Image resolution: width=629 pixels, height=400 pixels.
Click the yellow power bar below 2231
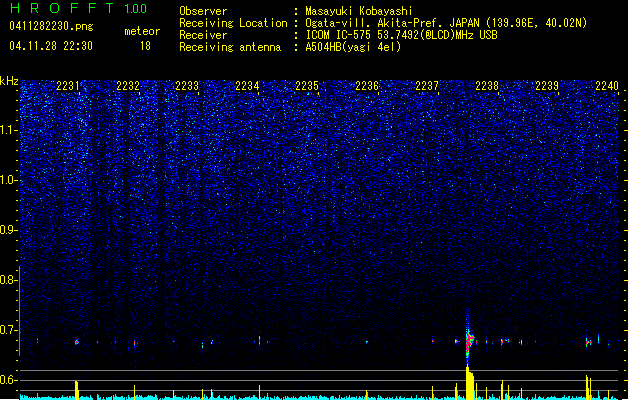pyautogui.click(x=77, y=390)
